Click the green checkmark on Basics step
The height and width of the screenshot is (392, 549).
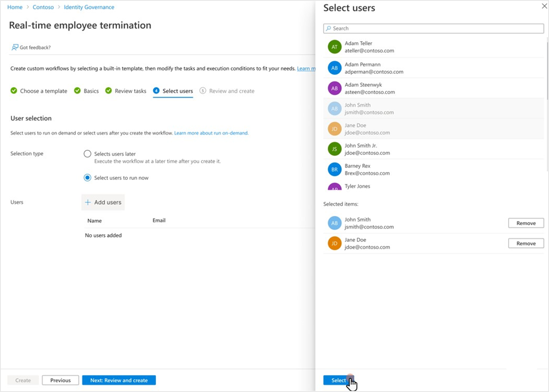[x=77, y=91]
